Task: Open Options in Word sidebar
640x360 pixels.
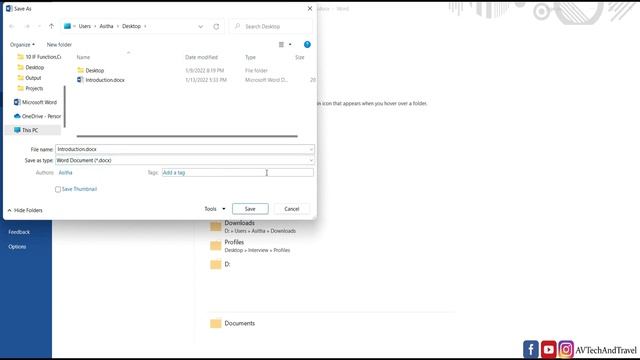Action: (17, 247)
